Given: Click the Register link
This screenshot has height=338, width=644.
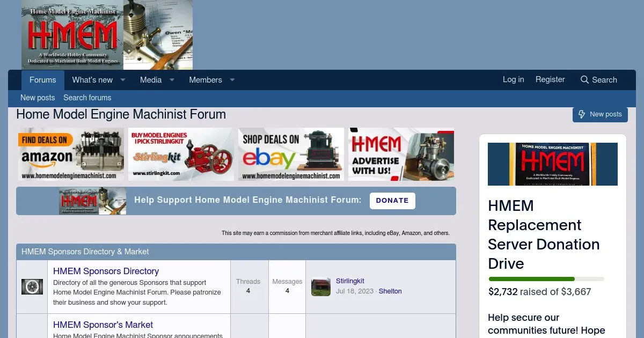Looking at the screenshot, I should (x=550, y=79).
